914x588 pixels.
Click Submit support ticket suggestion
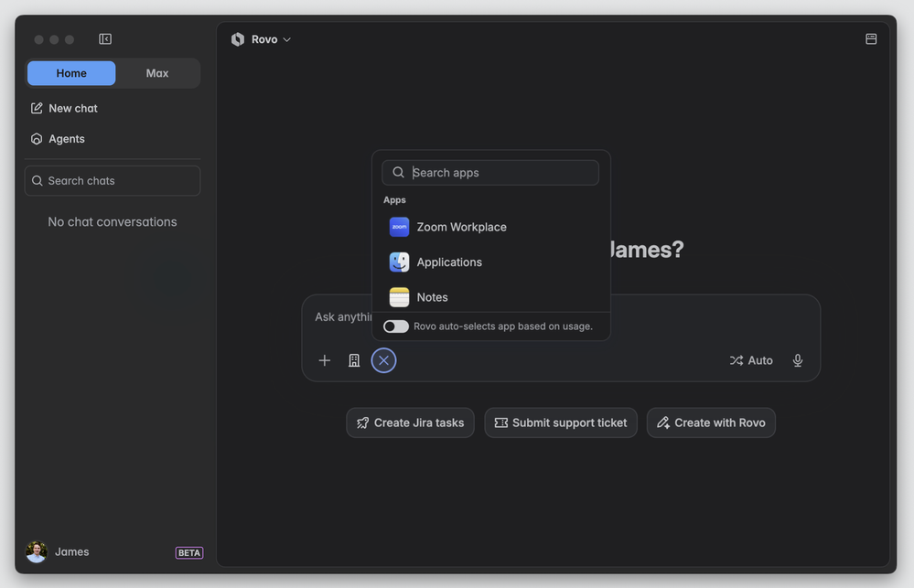(x=561, y=423)
